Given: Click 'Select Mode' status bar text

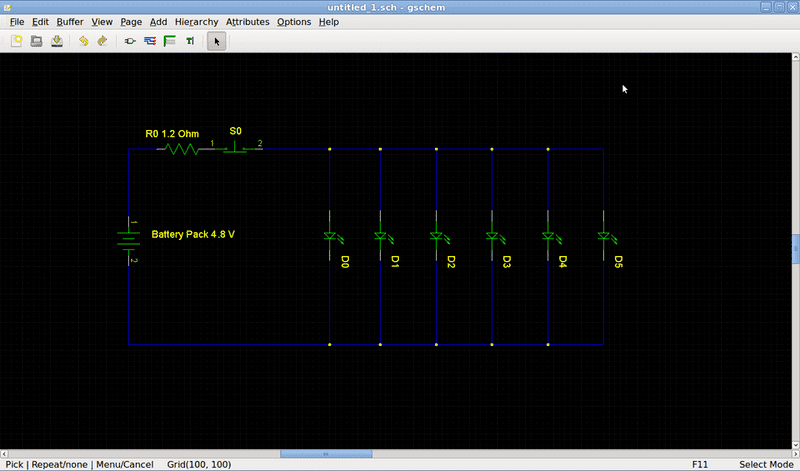Looking at the screenshot, I should (766, 464).
